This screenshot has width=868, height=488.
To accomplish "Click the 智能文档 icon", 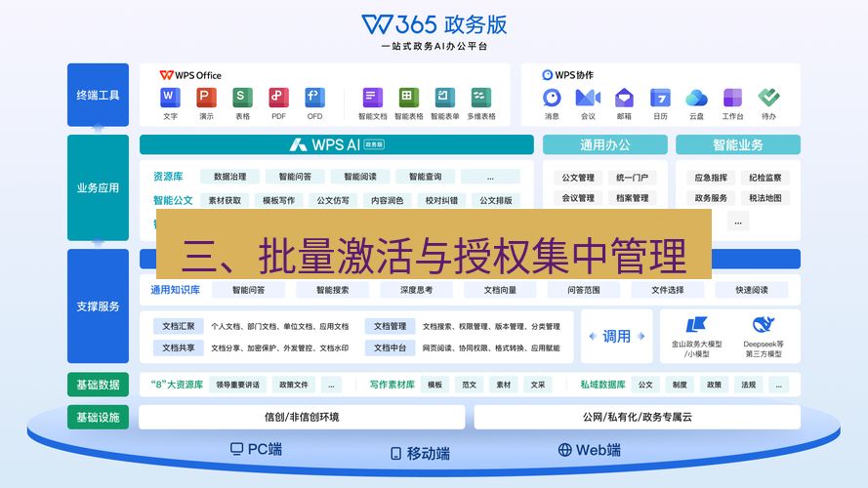I will tap(373, 98).
